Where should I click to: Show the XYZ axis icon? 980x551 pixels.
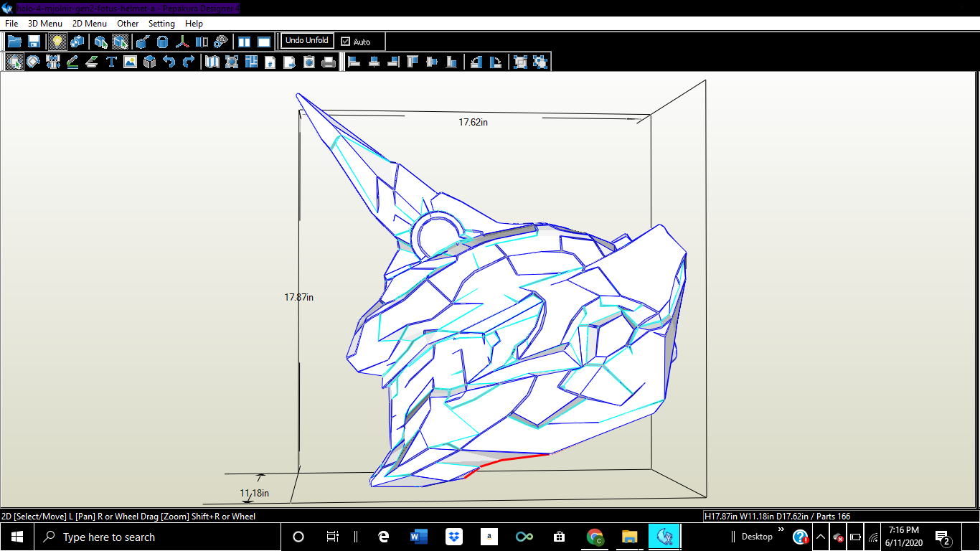click(x=182, y=42)
